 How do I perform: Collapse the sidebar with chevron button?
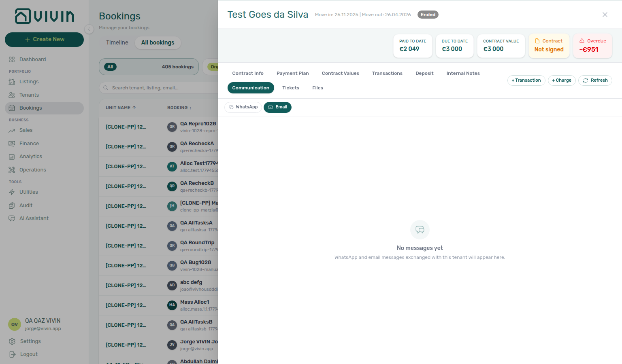[89, 29]
